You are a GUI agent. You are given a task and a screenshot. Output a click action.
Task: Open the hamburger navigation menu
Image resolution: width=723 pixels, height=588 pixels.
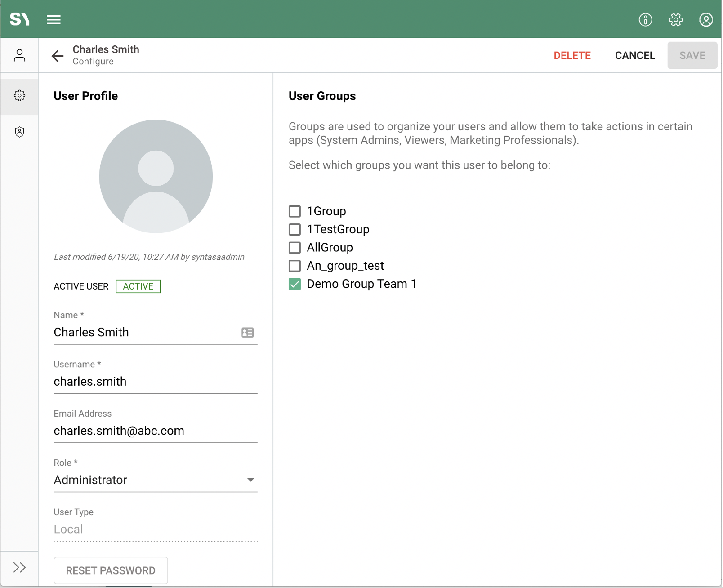click(x=54, y=20)
